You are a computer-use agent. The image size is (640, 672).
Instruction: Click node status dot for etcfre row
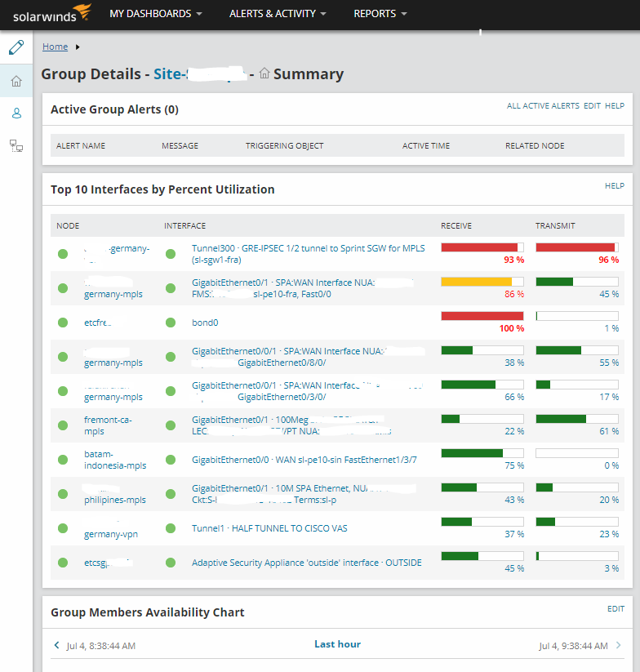63,323
